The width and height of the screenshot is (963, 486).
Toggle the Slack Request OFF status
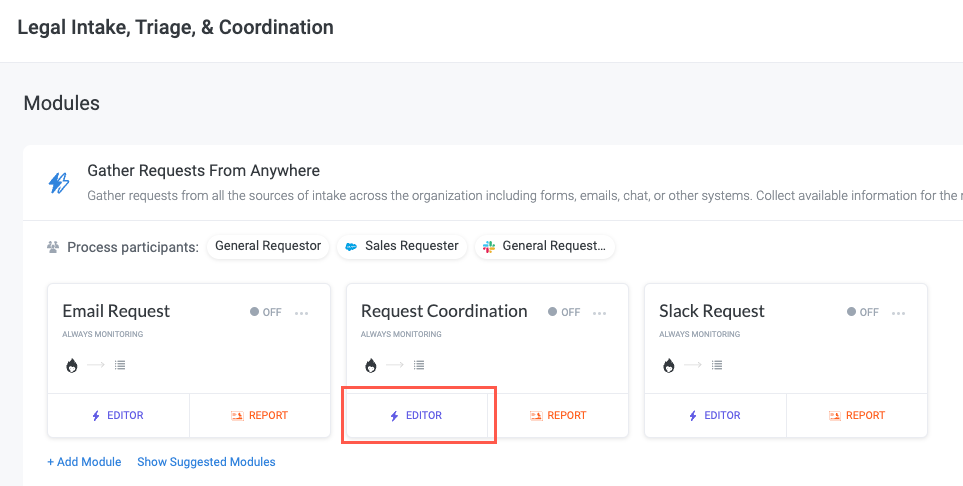pyautogui.click(x=862, y=312)
